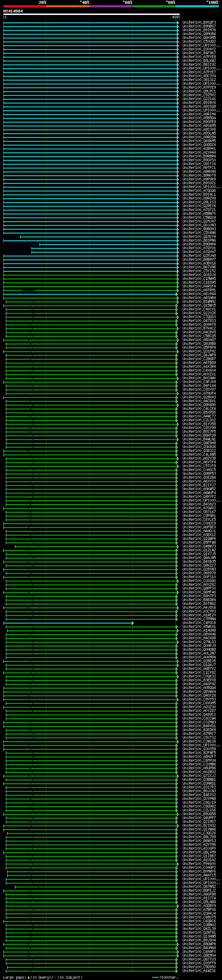Click the cyan alignment bar for UniRef100_B9DHR4

coord(109,244)
